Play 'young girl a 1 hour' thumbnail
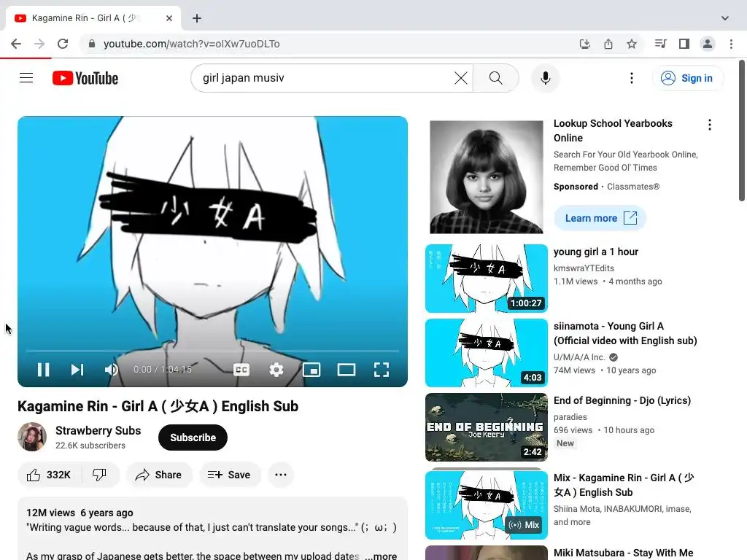 coord(487,279)
